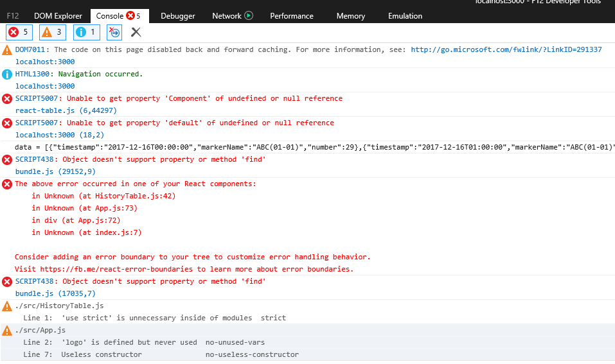Image resolution: width=615 pixels, height=364 pixels.
Task: Toggle clear-on-navigate button in console toolbar
Action: pos(114,32)
